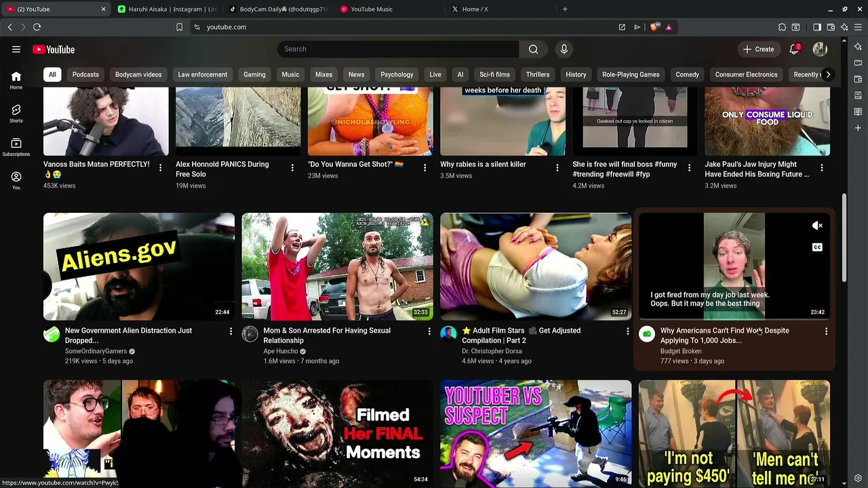The width and height of the screenshot is (868, 488).
Task: Open the You page in sidebar
Action: (x=16, y=180)
